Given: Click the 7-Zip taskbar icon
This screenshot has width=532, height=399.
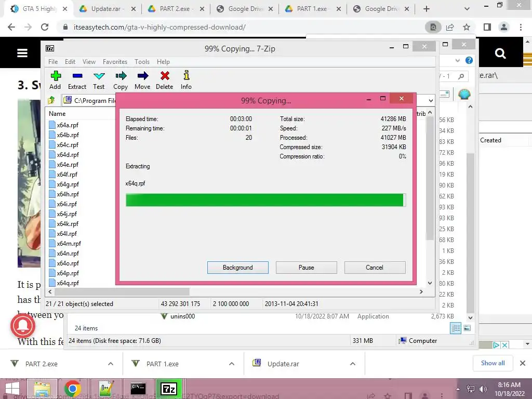Looking at the screenshot, I should pos(169,389).
